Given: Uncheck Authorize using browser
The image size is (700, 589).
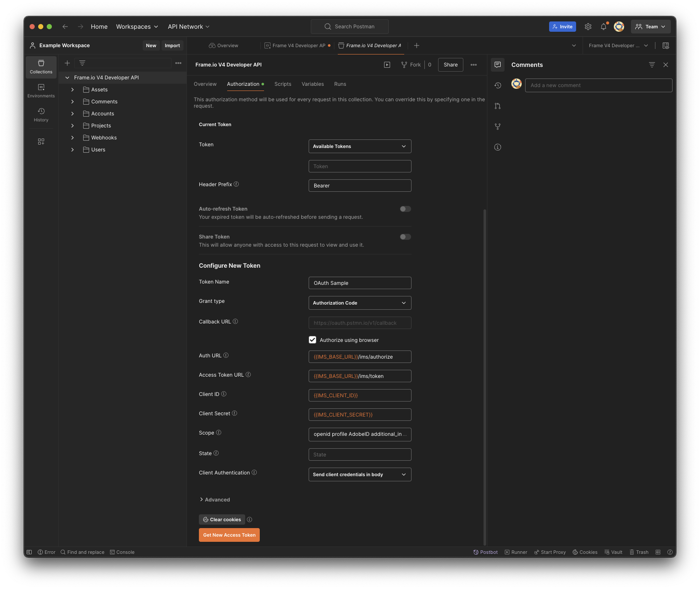Looking at the screenshot, I should pos(312,339).
